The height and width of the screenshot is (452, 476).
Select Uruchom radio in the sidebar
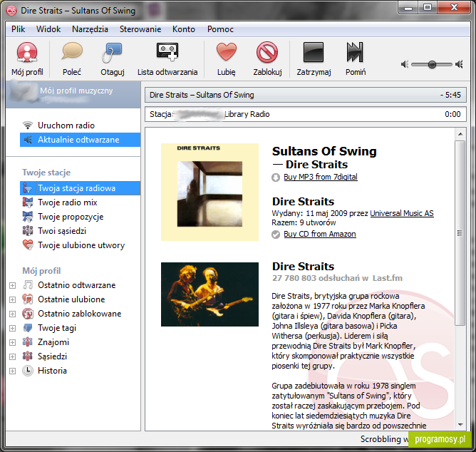coord(80,125)
